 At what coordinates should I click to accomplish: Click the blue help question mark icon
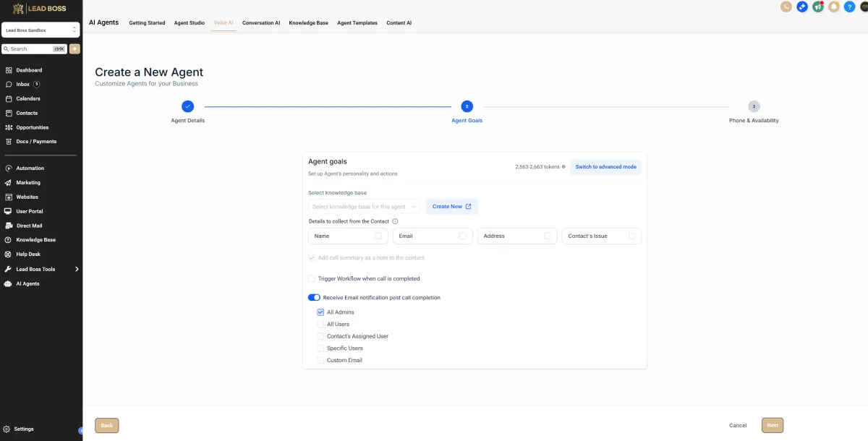850,7
